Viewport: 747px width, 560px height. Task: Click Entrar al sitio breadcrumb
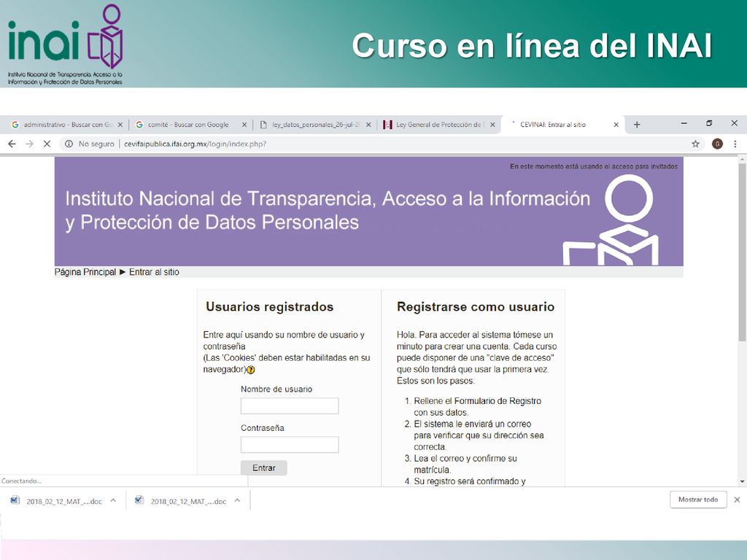[155, 272]
